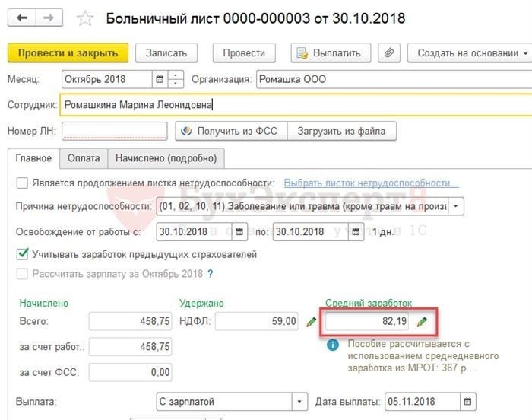
Task: Open calendar for release end date
Action: (x=356, y=232)
